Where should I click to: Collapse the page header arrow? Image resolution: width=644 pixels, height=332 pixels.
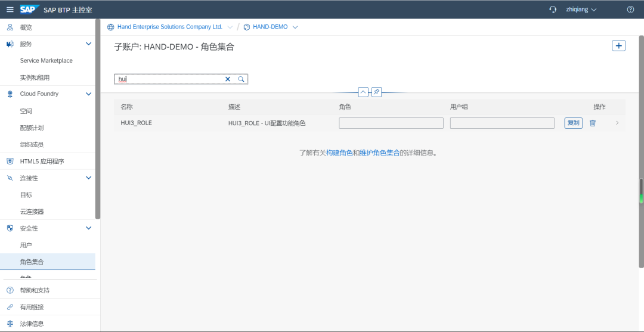pos(363,92)
